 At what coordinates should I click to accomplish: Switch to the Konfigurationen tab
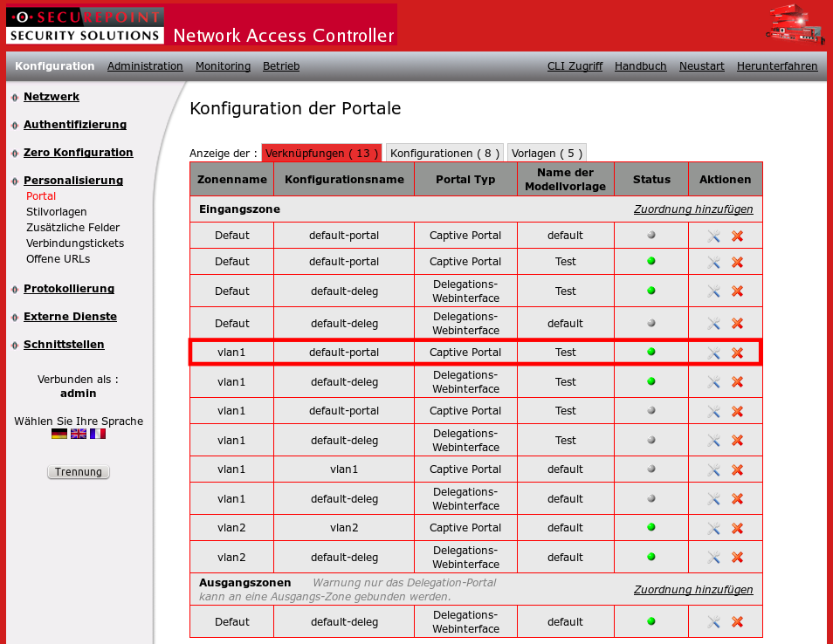pos(444,153)
